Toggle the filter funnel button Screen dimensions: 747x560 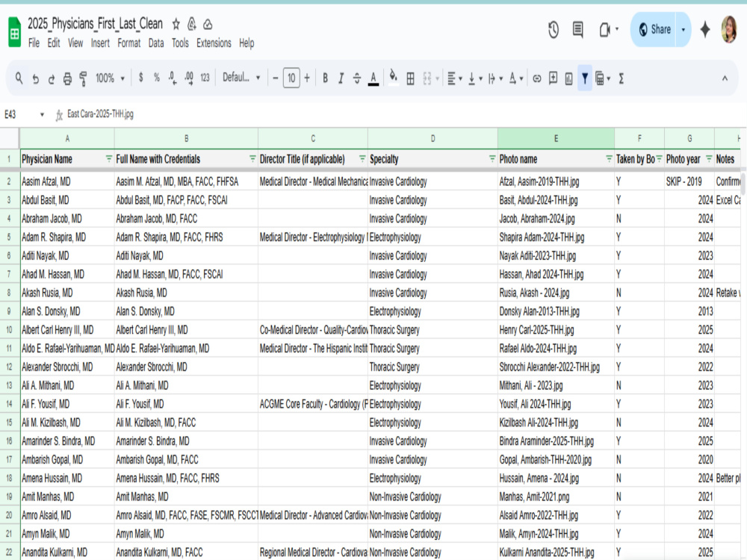[585, 78]
